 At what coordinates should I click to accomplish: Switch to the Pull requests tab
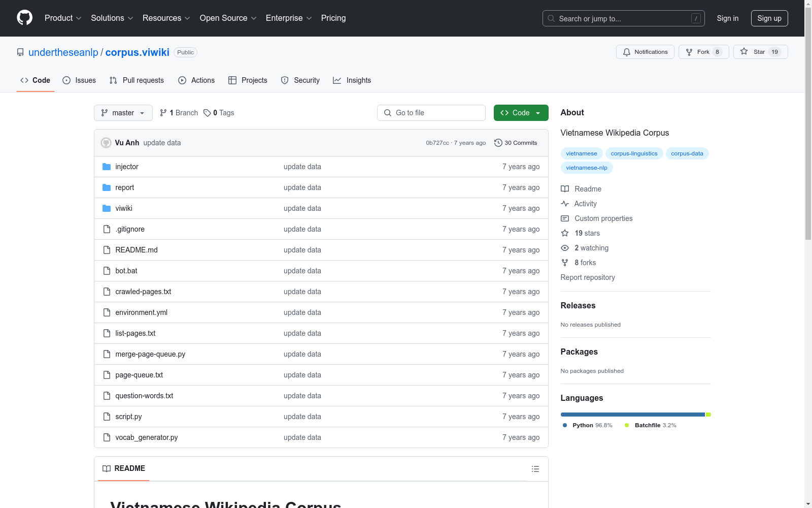(137, 80)
